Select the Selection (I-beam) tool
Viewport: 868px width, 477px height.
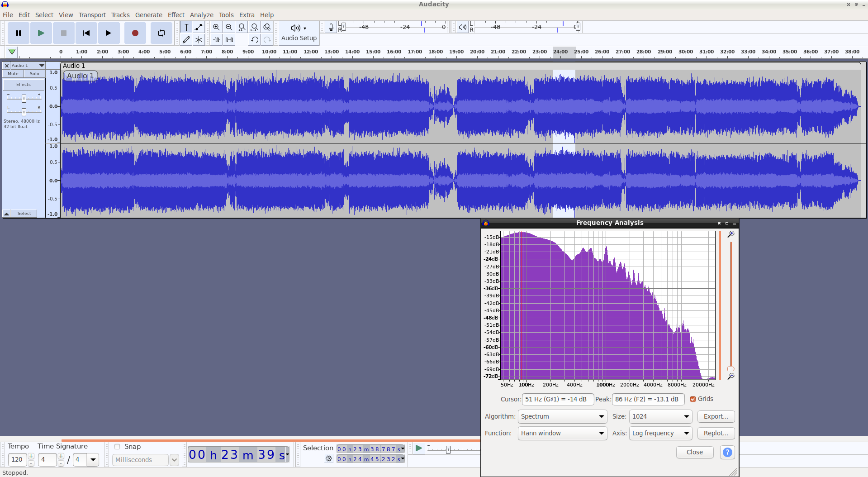point(186,27)
